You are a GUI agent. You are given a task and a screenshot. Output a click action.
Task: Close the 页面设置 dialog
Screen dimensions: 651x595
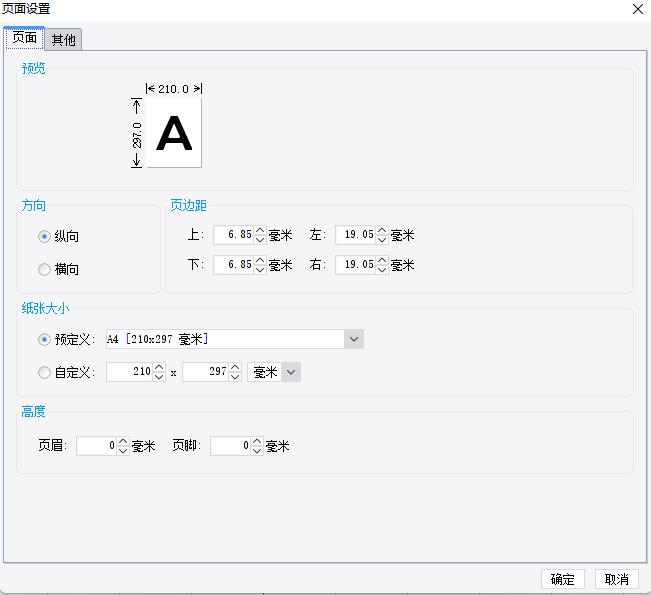coord(638,9)
